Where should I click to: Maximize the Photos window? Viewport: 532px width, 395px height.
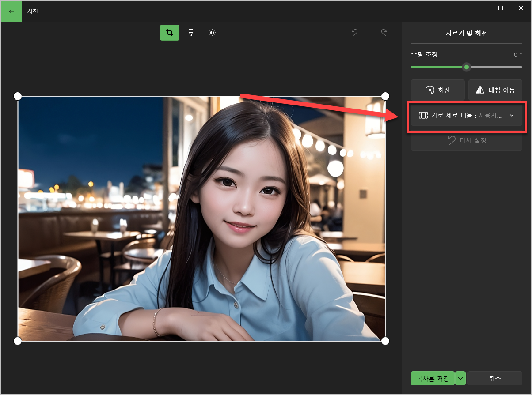[x=501, y=8]
